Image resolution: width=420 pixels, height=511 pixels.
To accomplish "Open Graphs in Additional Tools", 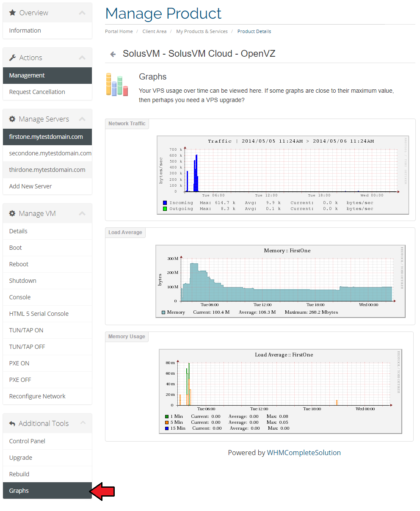I will 47,491.
